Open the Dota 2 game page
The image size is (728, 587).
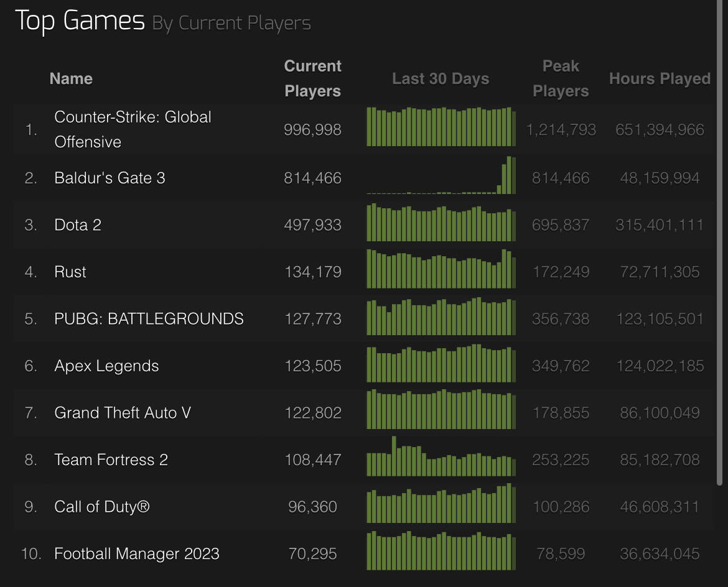coord(78,225)
